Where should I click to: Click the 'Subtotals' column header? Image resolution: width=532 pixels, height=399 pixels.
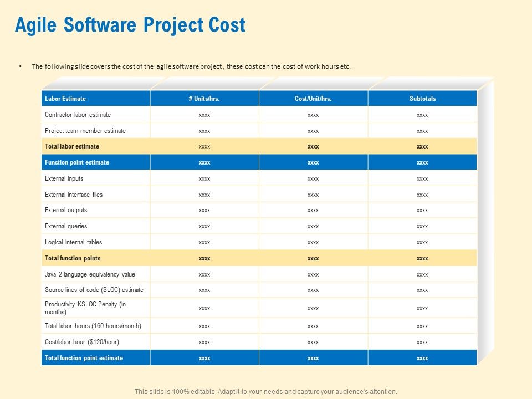(x=422, y=99)
